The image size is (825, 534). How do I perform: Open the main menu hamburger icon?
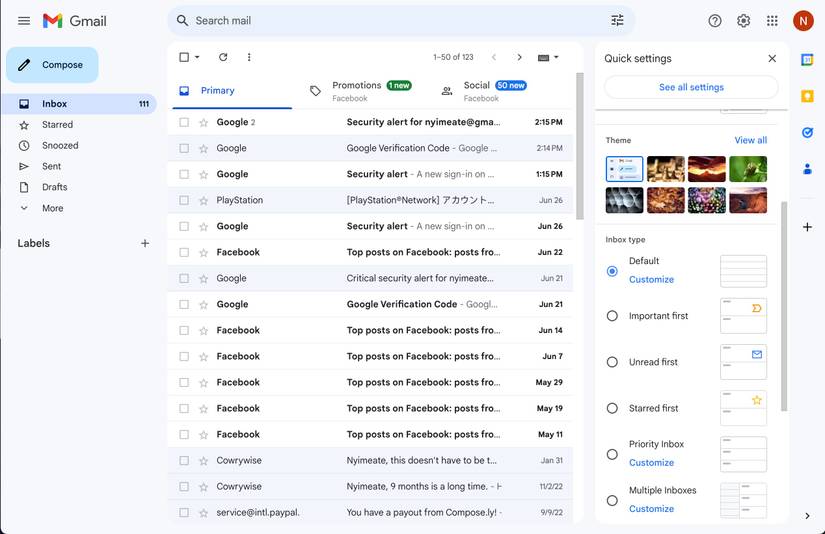click(24, 21)
